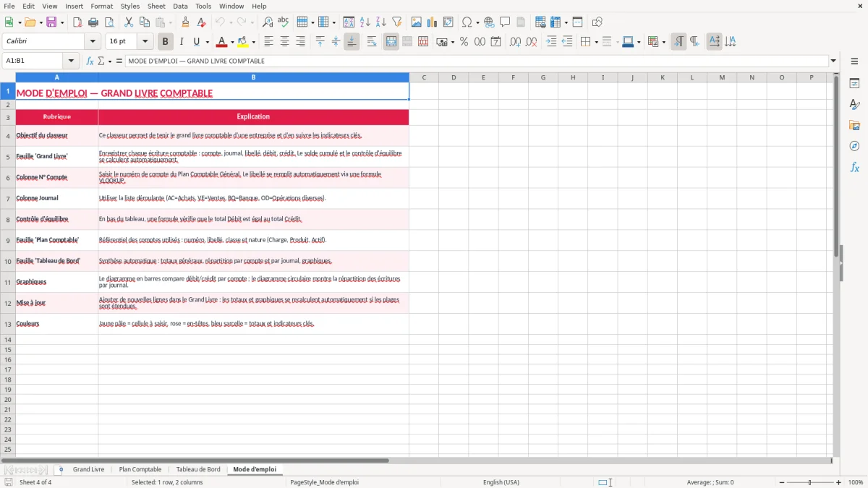This screenshot has height=488, width=868.
Task: Expand the Name Box dropdown
Action: tap(71, 61)
